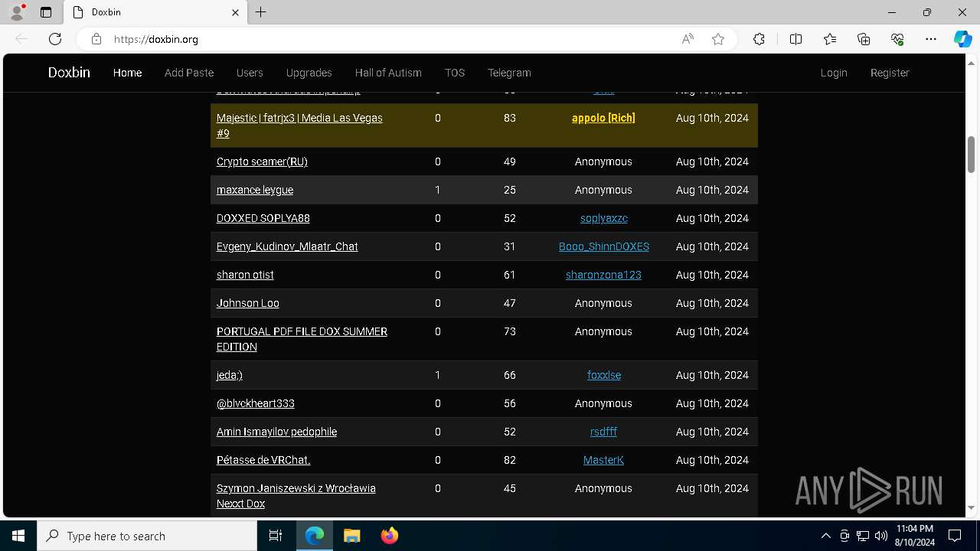The image size is (980, 551).
Task: Refresh the page
Action: click(55, 39)
